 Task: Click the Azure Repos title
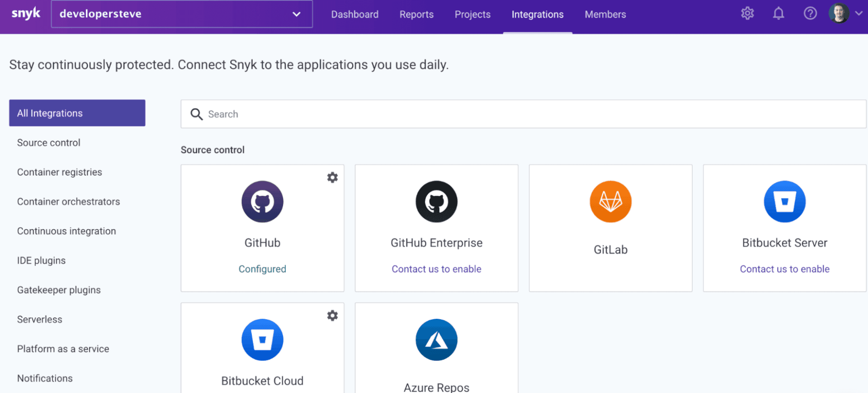point(436,387)
